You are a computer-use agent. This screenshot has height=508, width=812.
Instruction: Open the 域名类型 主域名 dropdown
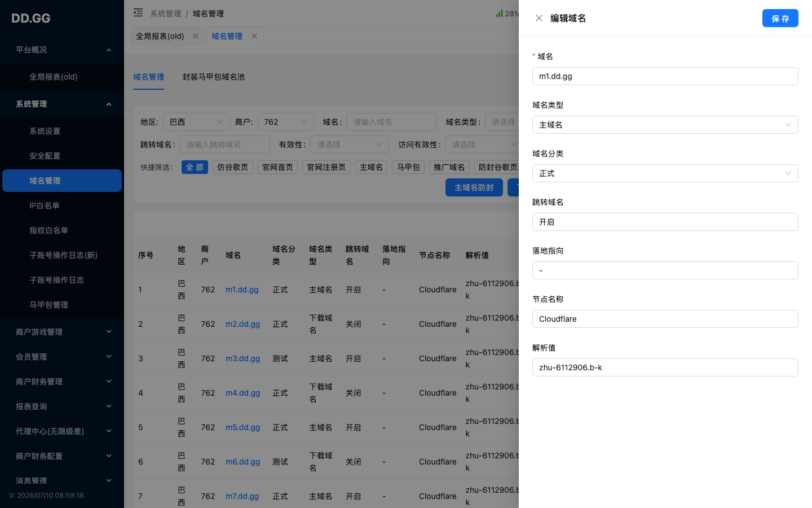click(665, 125)
